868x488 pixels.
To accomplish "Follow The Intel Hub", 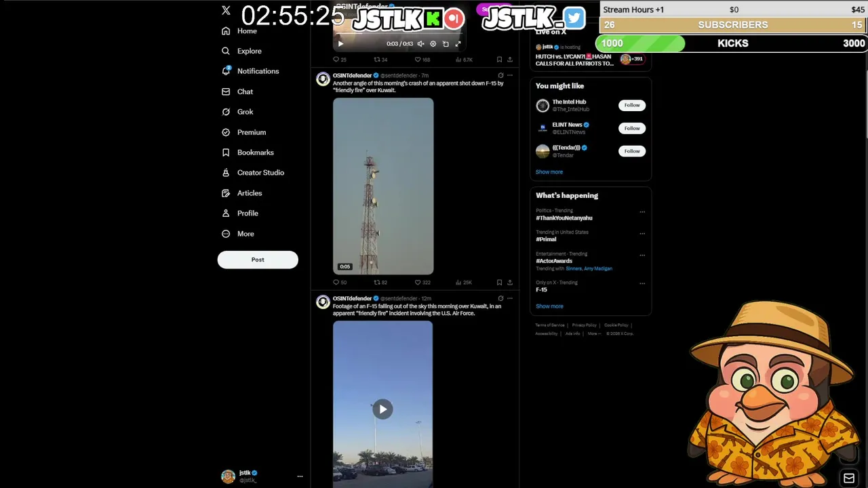I will click(632, 105).
